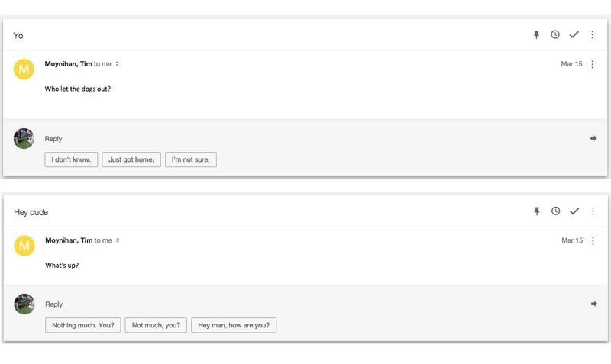Pin the "Hey dude" email conversation
Image resolution: width=611 pixels, height=364 pixels.
pyautogui.click(x=536, y=211)
